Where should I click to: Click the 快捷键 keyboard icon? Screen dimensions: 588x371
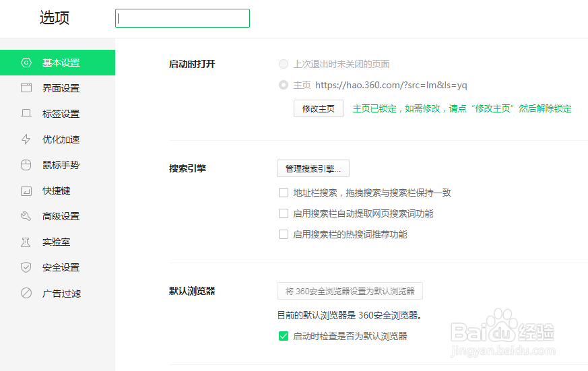26,191
